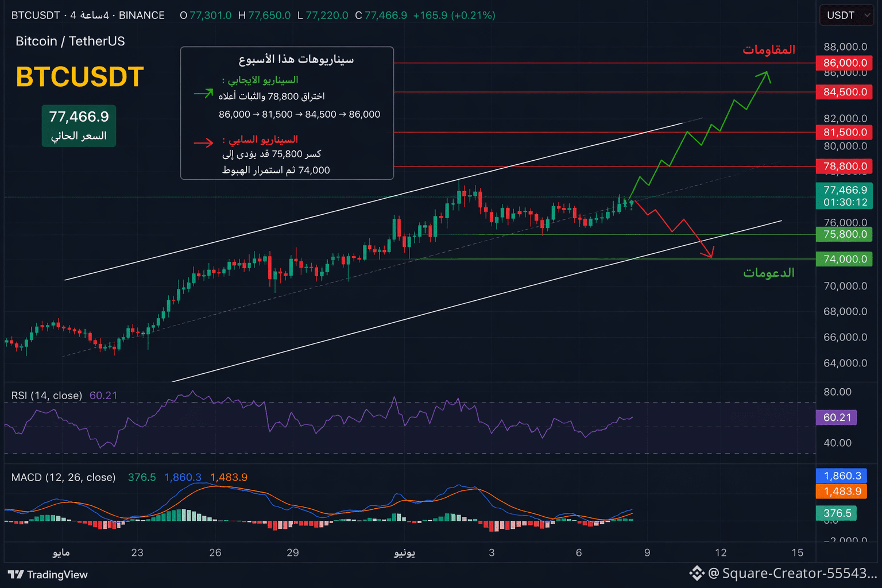The height and width of the screenshot is (588, 882).
Task: Click the 'اختراق 78,800 والثبات أعلاه' line
Action: click(x=272, y=96)
